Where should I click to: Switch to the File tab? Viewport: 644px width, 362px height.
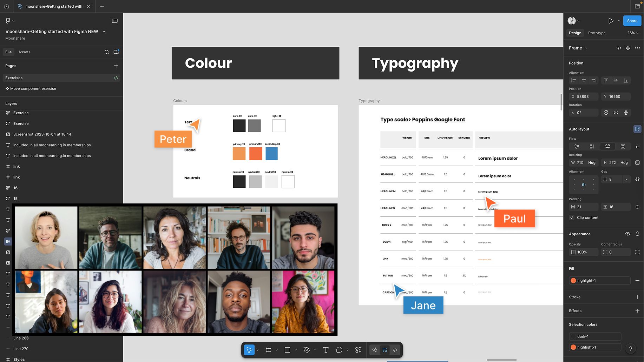pos(8,52)
